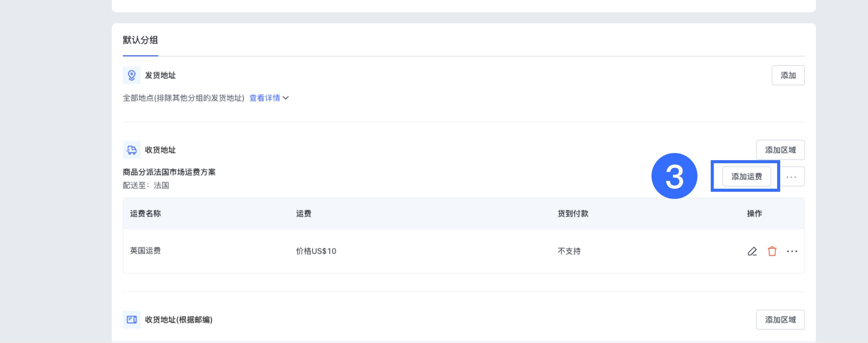Click the truck icon beside 收货地址
This screenshot has width=868, height=343.
(x=132, y=150)
